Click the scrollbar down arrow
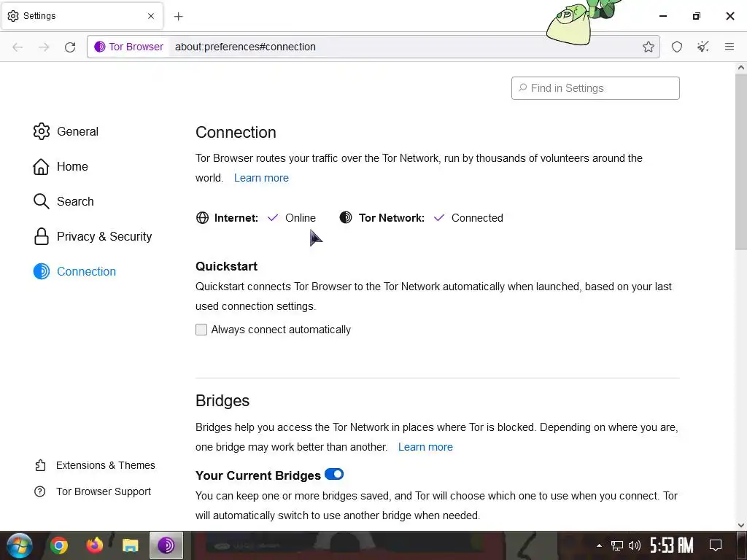 coord(741,525)
